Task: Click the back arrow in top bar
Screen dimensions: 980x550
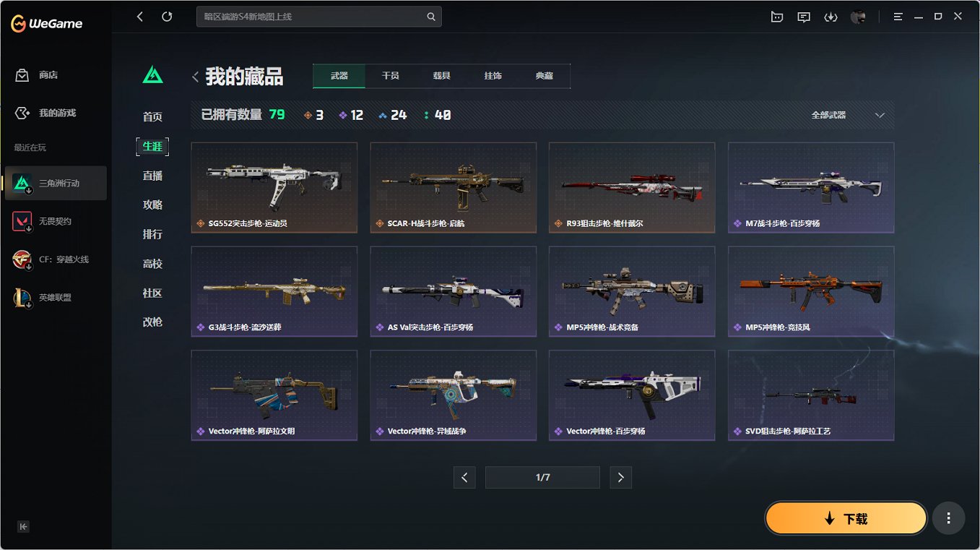Action: coord(140,17)
